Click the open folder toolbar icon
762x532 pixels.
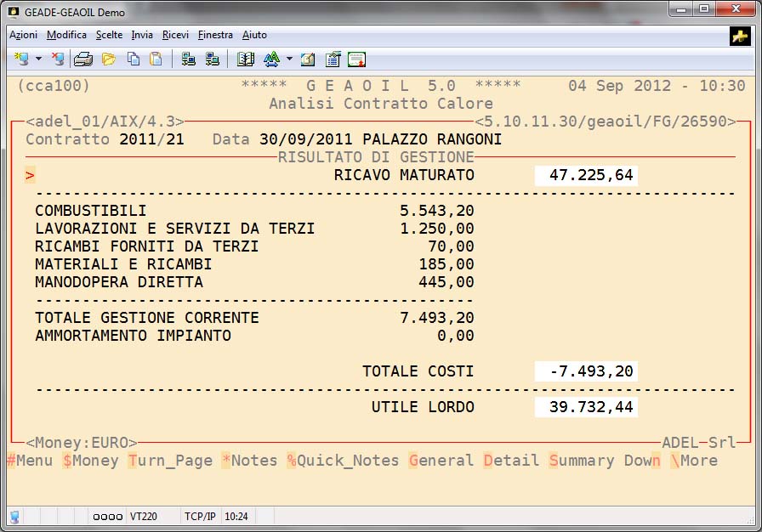click(109, 59)
